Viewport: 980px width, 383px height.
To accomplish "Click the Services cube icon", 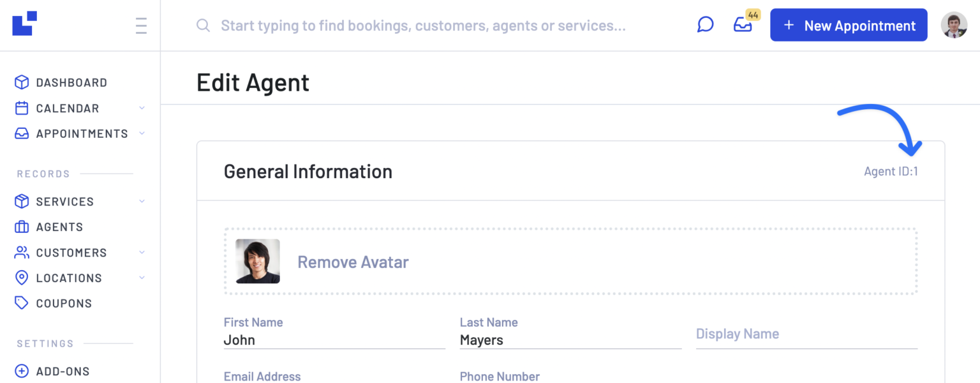I will point(21,201).
